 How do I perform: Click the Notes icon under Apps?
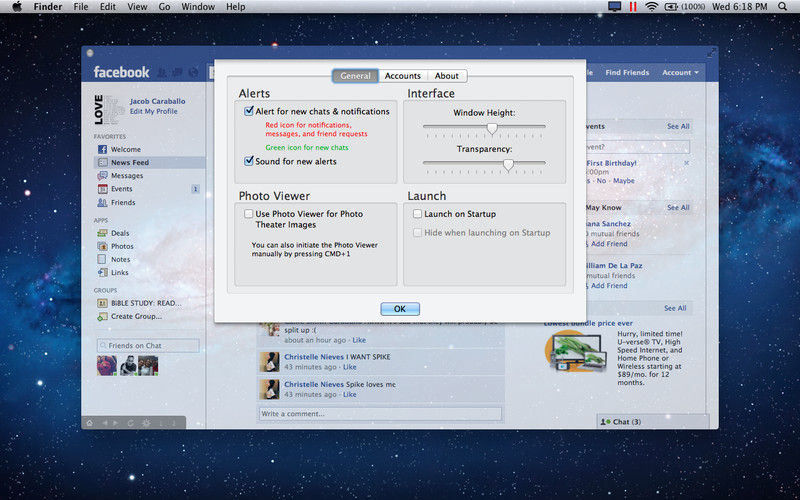point(102,259)
